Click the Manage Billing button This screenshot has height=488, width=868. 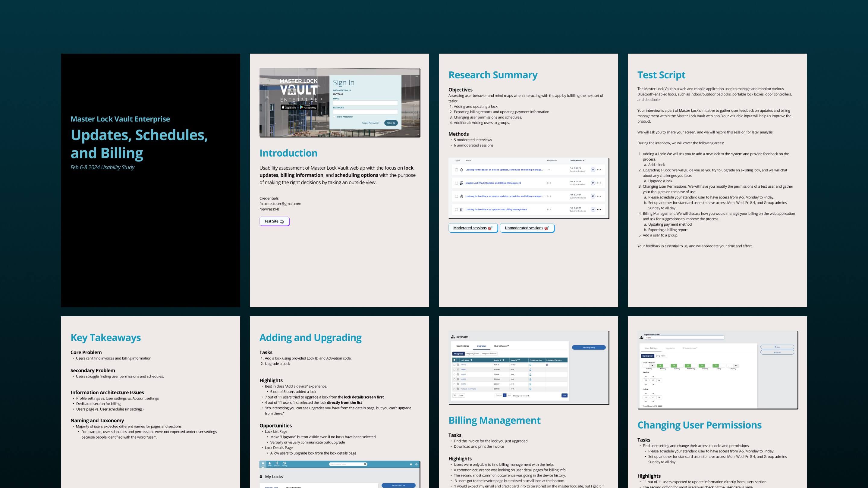(589, 347)
